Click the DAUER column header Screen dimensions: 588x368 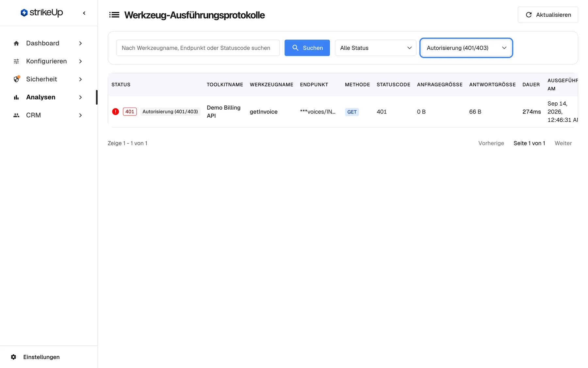(x=531, y=84)
